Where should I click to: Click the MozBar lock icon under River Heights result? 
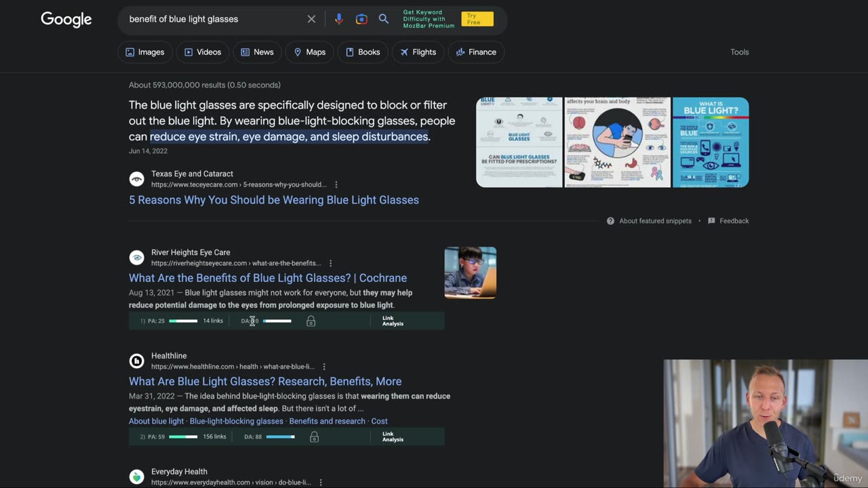(311, 321)
